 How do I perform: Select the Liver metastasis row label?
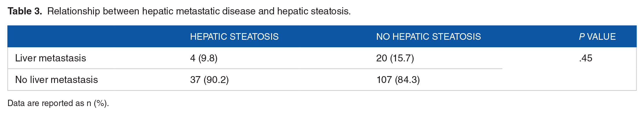click(x=51, y=58)
